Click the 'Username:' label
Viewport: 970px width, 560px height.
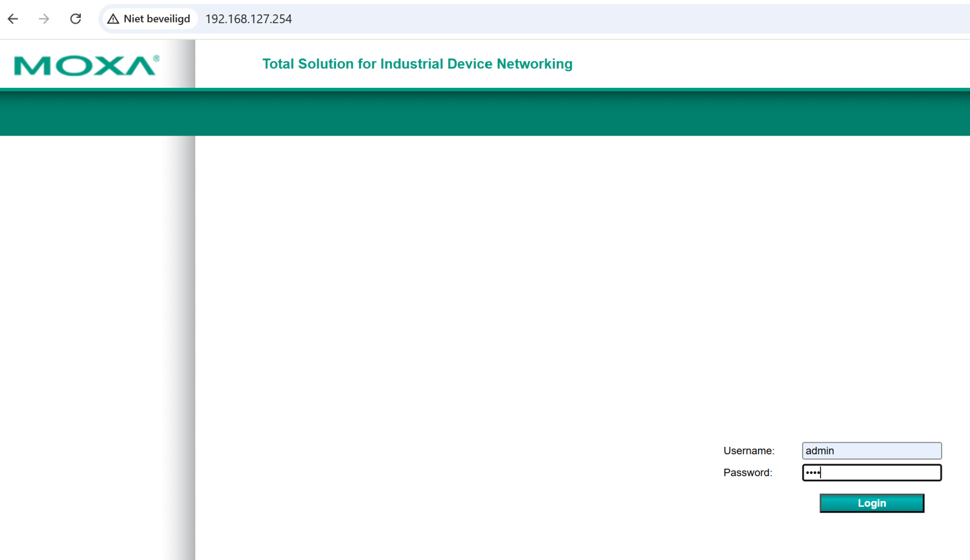(748, 451)
